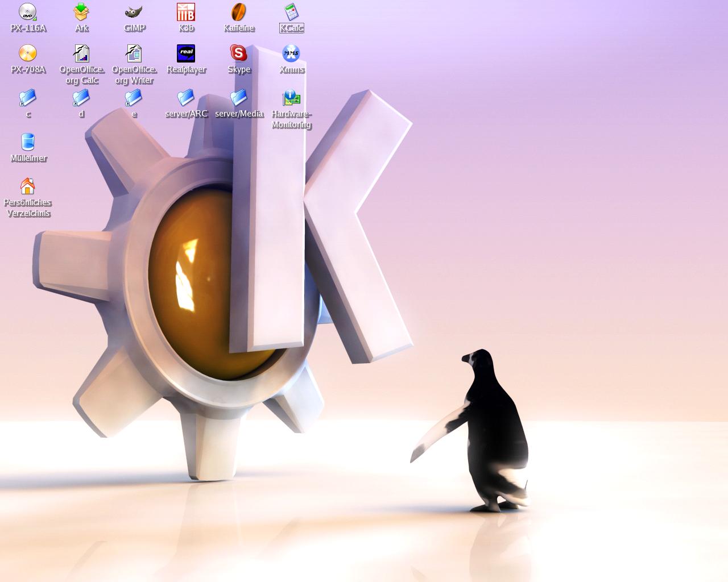Screen dimensions: 728x582
Task: Launch Hardware-Monitoring tool icon
Action: [x=291, y=98]
